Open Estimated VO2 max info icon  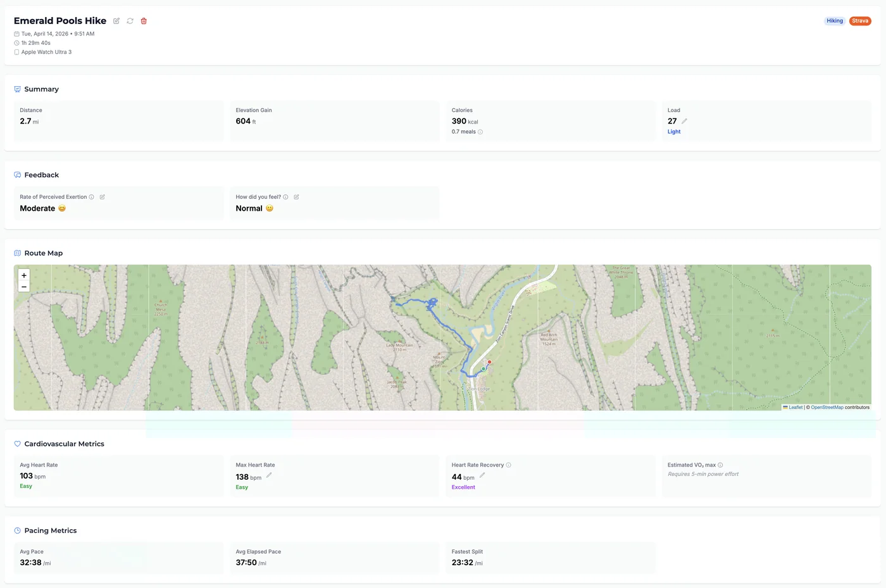pos(720,465)
